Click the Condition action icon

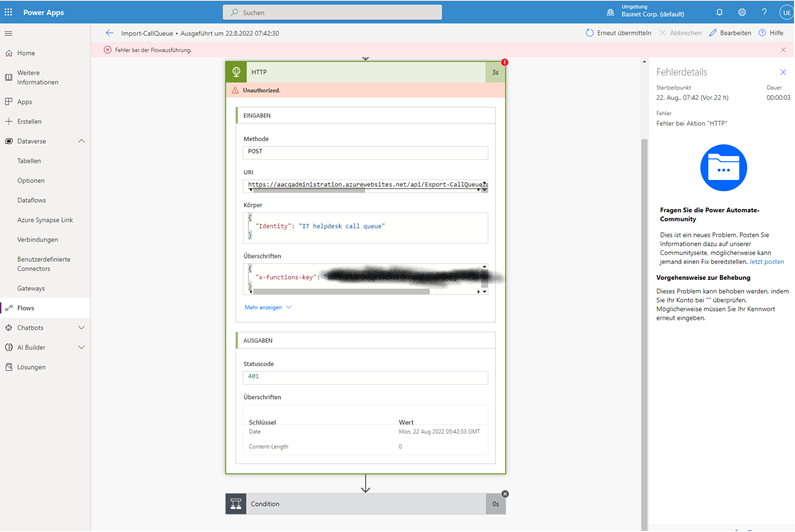236,504
